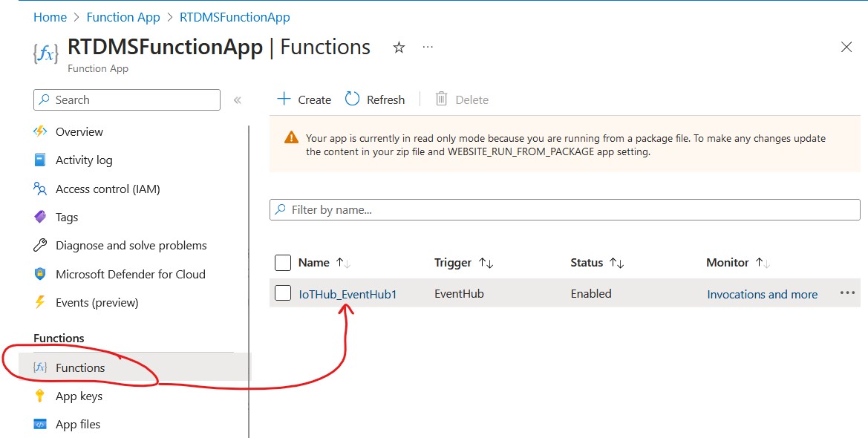Open App files in sidebar
The width and height of the screenshot is (868, 438).
click(78, 425)
